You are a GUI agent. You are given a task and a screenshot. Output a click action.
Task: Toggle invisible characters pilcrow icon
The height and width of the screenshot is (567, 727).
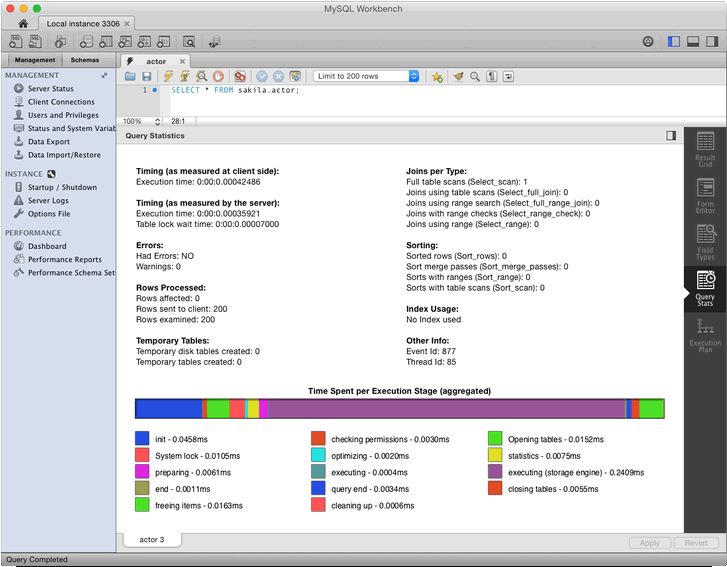pyautogui.click(x=492, y=76)
